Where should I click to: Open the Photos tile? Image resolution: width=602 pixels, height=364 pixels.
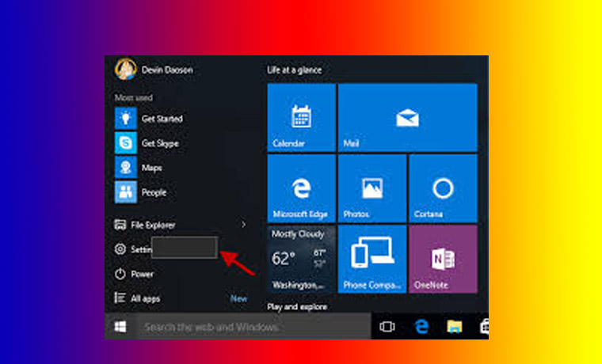pos(371,188)
